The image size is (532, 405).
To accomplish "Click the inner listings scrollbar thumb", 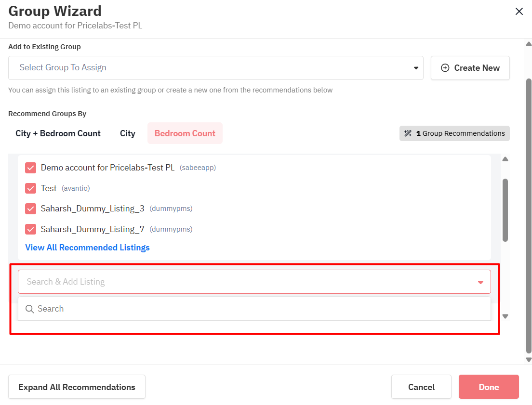I will click(505, 209).
